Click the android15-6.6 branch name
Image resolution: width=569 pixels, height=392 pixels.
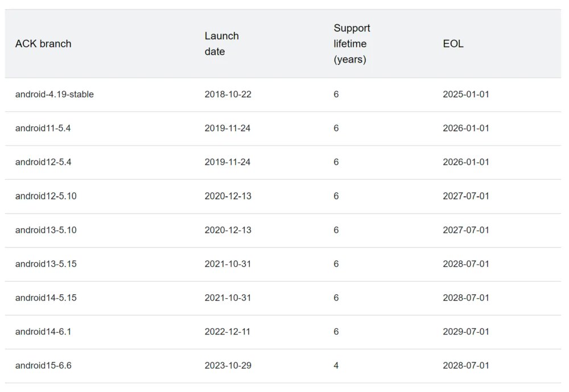(x=43, y=365)
